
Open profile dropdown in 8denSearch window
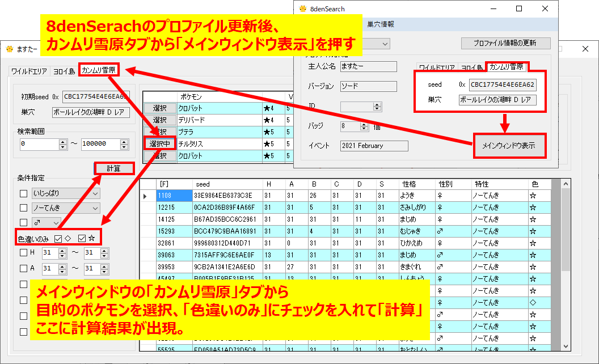pos(385,44)
